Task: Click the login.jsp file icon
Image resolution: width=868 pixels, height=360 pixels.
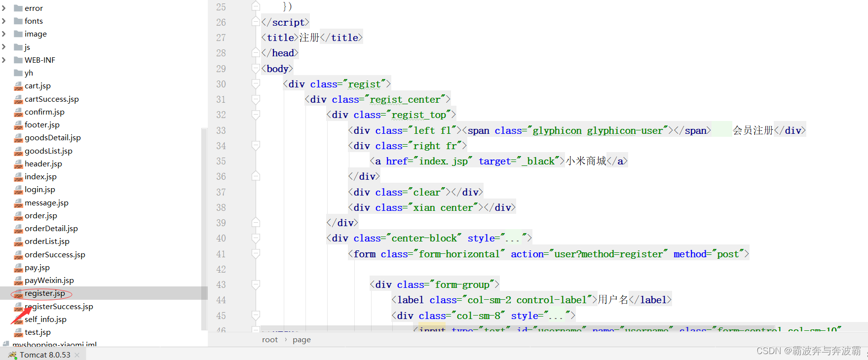Action: coord(18,190)
